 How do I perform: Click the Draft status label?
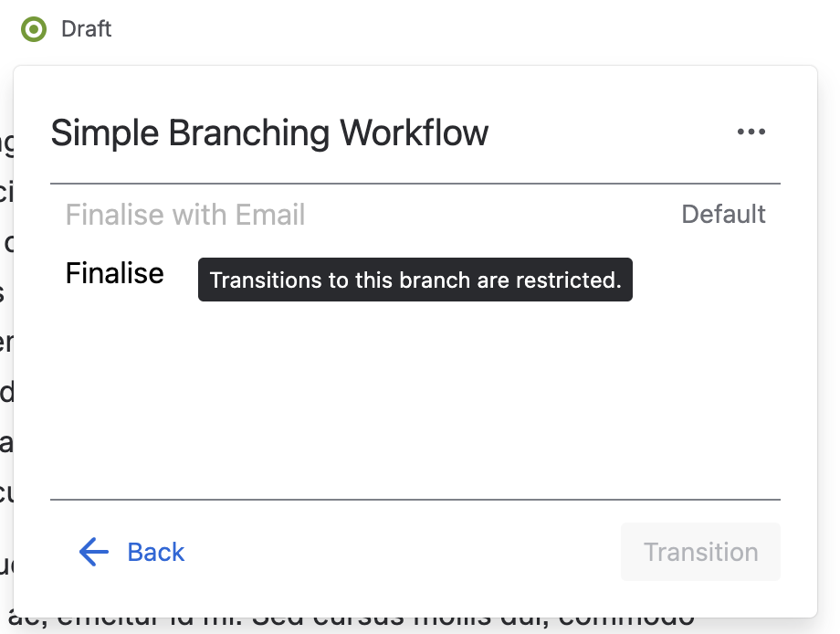click(86, 29)
